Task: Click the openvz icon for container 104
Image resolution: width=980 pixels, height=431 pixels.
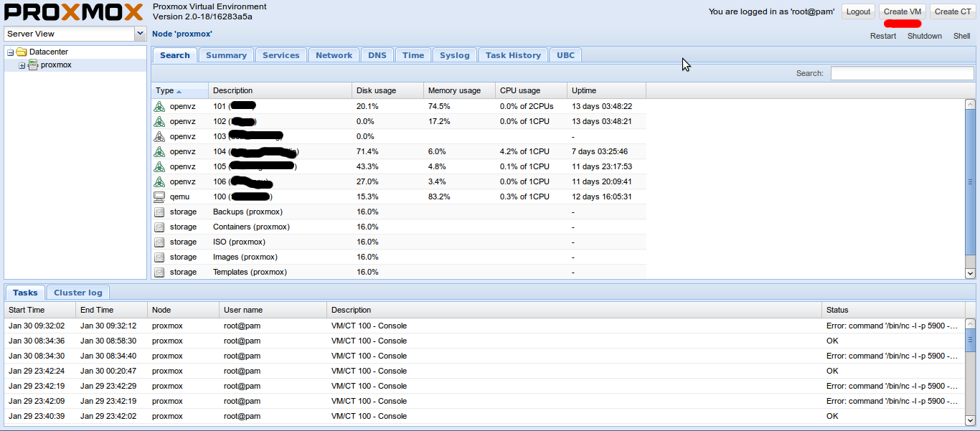Action: 159,151
